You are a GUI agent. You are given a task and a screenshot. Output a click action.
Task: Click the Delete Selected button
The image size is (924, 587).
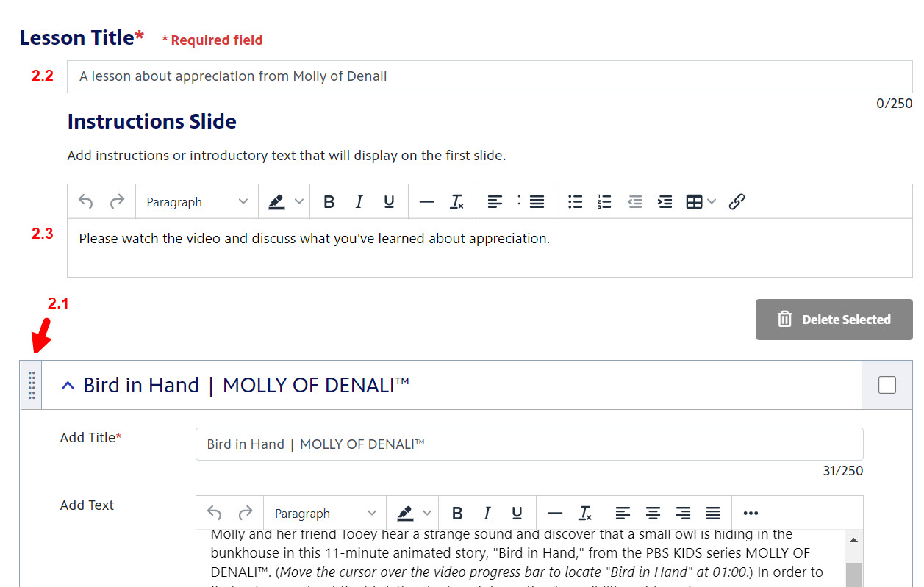[834, 320]
